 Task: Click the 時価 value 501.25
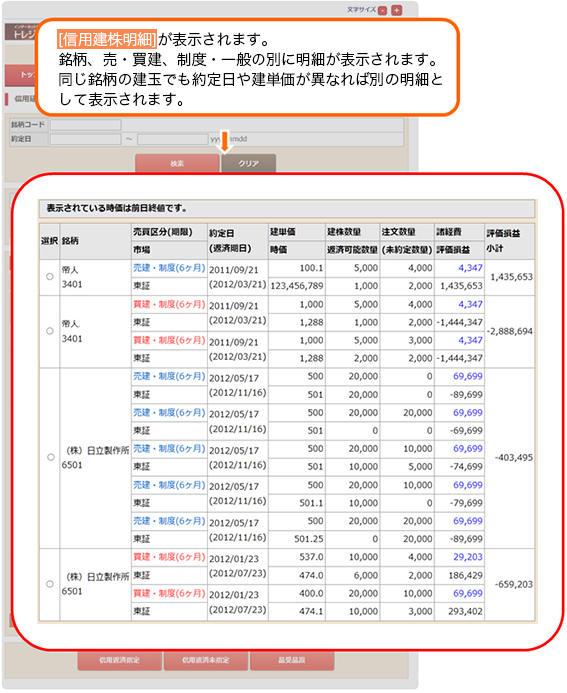pos(309,539)
